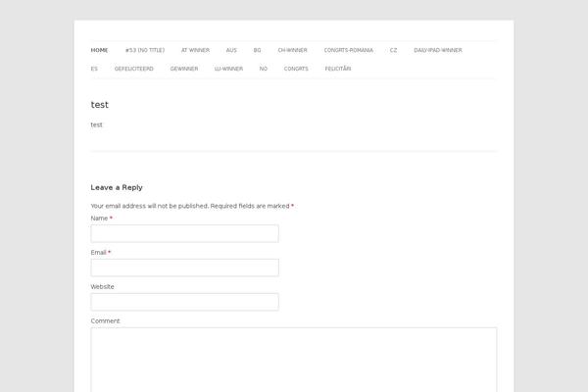588x392 pixels.
Task: Focus the Website input field
Action: tap(184, 302)
